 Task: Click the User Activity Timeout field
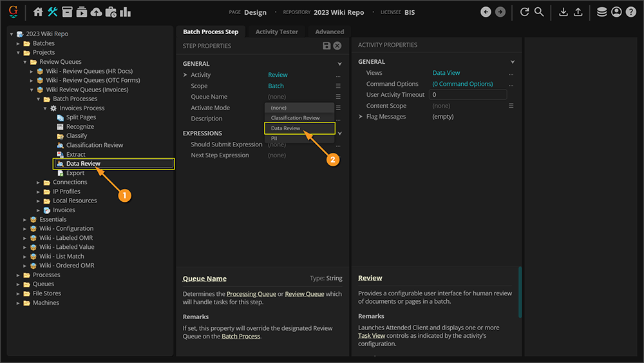[x=468, y=95]
